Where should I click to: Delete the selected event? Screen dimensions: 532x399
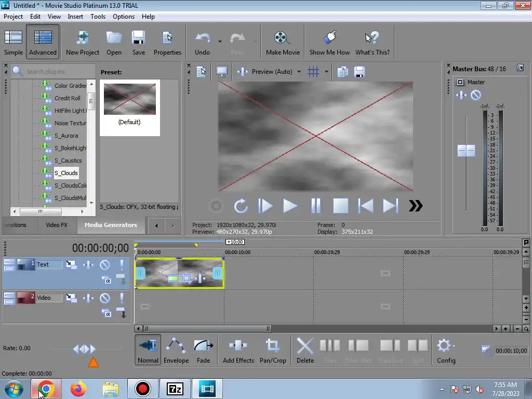point(305,350)
